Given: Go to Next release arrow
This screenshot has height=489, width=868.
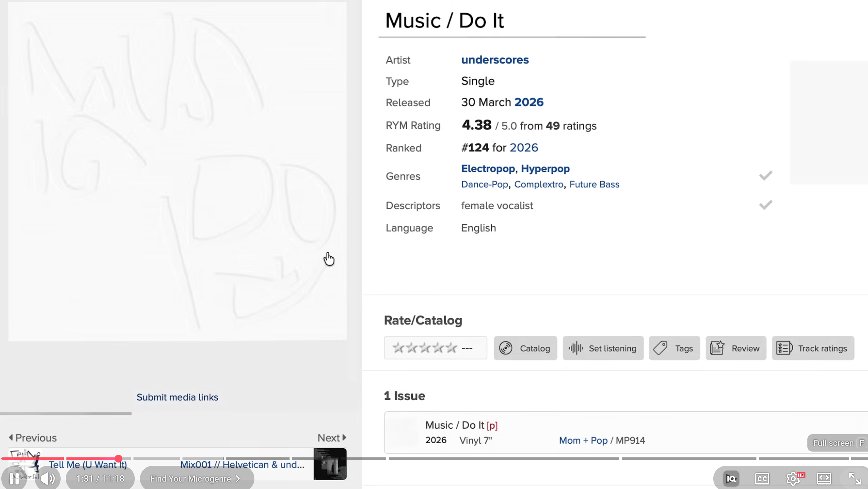Looking at the screenshot, I should point(332,437).
